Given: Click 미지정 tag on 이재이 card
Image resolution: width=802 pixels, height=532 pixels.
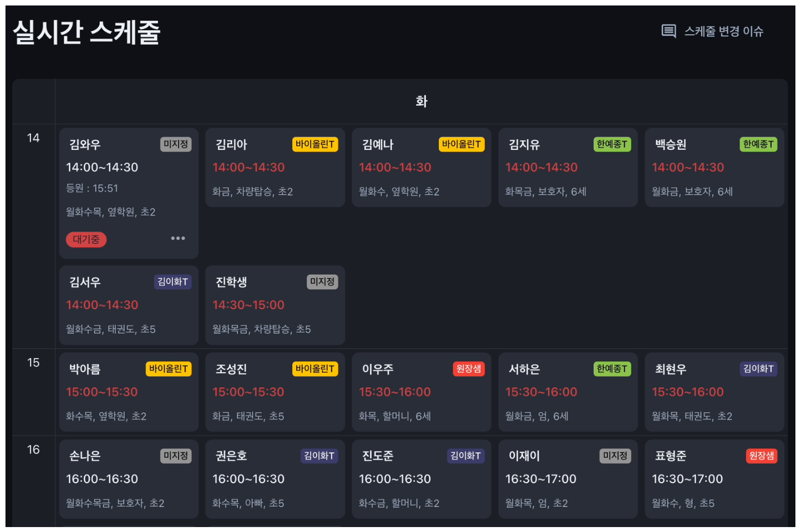Looking at the screenshot, I should point(615,456).
